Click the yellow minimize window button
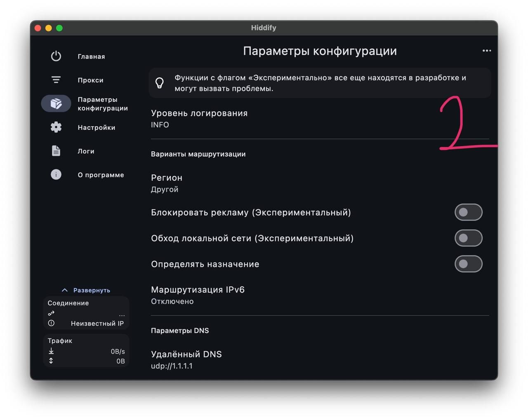This screenshot has width=528, height=420. pyautogui.click(x=49, y=28)
